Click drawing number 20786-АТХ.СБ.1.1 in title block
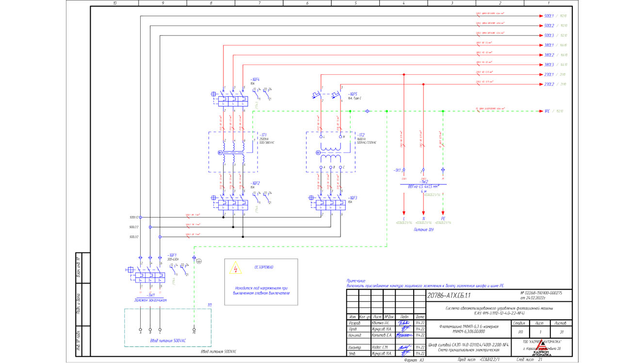This screenshot has width=644, height=363. [x=449, y=295]
